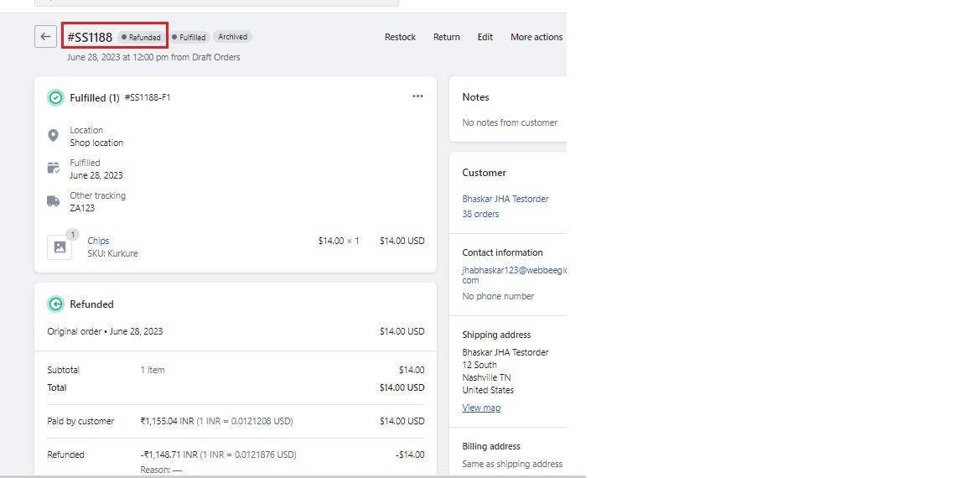Select fulfillment ID #SS1188-F1 text
980x478 pixels.
(x=148, y=97)
